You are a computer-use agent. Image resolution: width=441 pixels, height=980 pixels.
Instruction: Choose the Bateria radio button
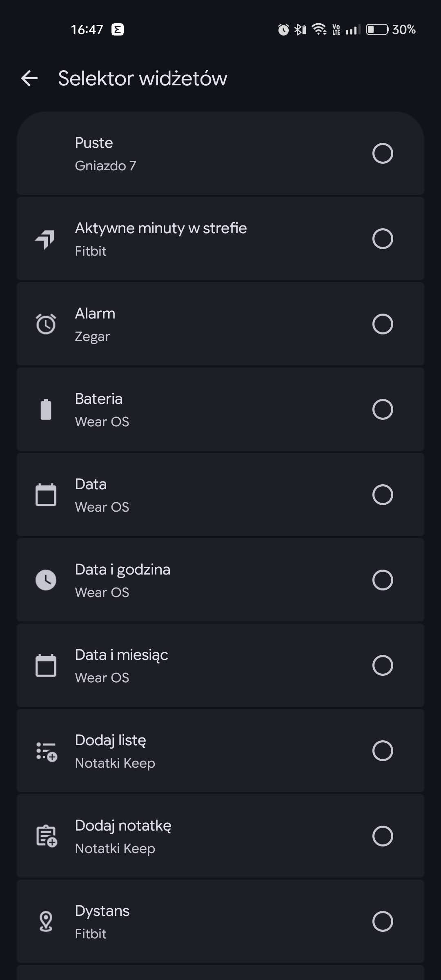[383, 410]
